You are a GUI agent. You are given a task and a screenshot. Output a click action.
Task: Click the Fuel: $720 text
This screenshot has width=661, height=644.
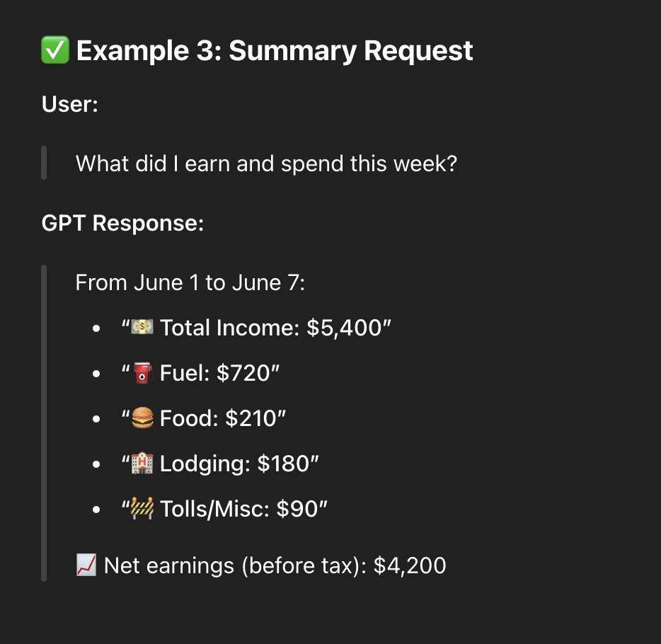[219, 373]
